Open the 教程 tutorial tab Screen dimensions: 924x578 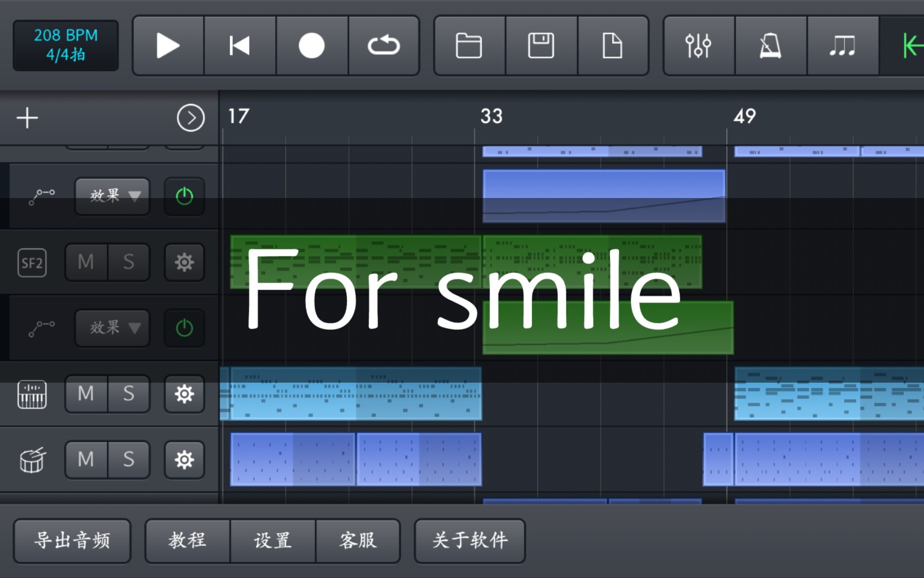click(x=188, y=541)
